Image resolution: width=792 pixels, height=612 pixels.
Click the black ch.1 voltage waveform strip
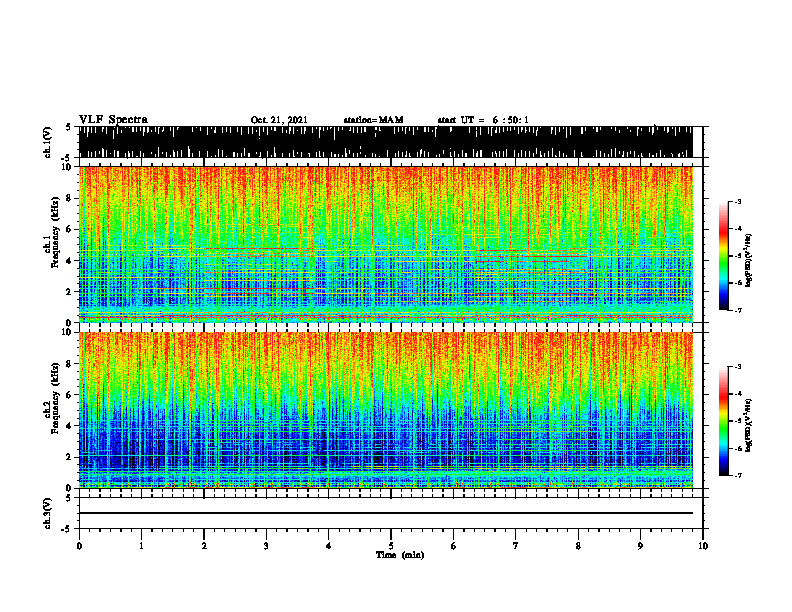[385, 142]
